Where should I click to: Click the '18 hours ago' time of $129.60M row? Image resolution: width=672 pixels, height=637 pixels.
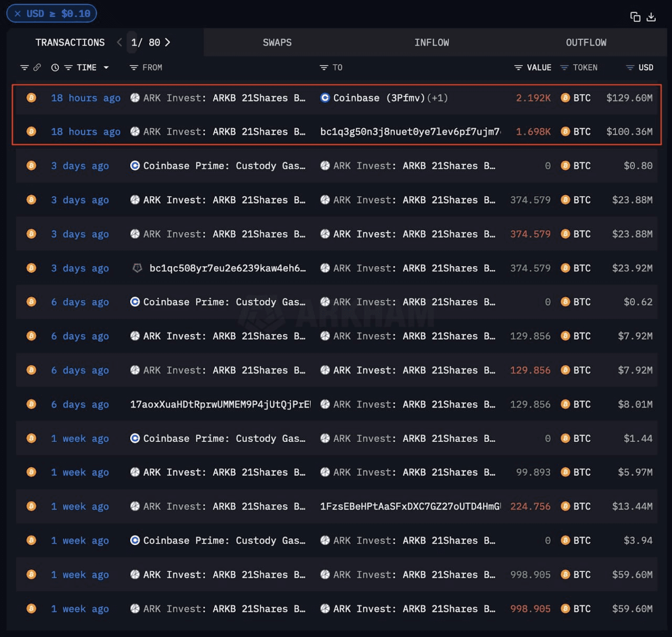tap(86, 98)
